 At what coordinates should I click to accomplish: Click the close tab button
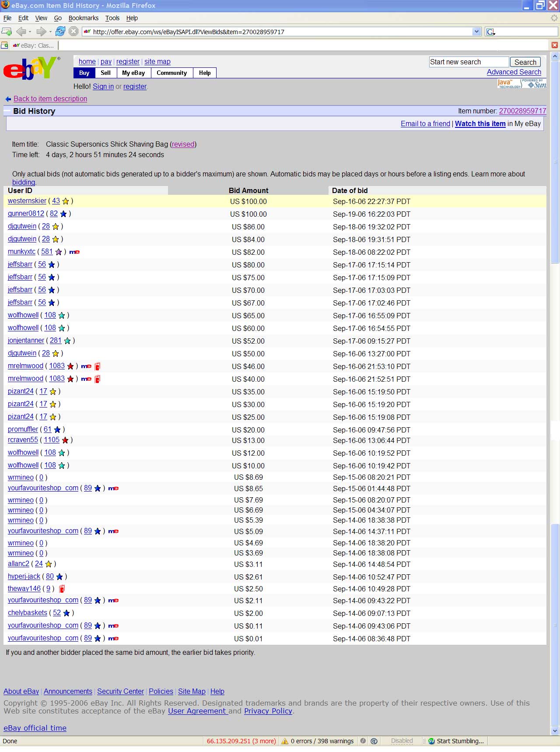coord(554,45)
